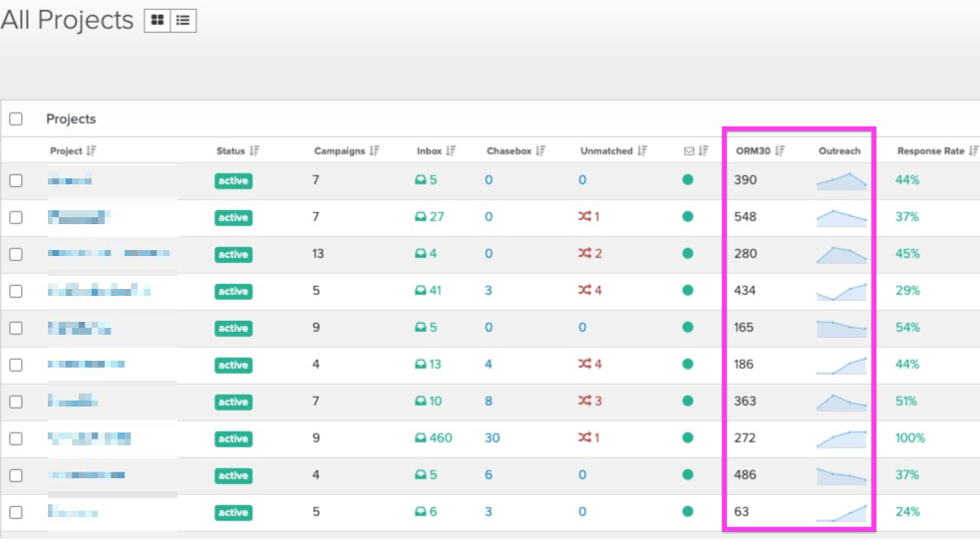Sort by Campaigns column
The height and width of the screenshot is (552, 980).
(375, 151)
